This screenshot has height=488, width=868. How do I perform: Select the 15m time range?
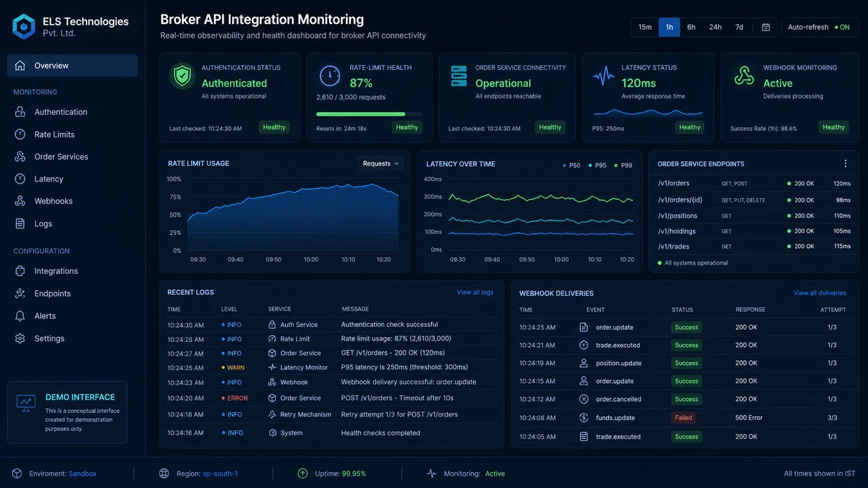(645, 27)
